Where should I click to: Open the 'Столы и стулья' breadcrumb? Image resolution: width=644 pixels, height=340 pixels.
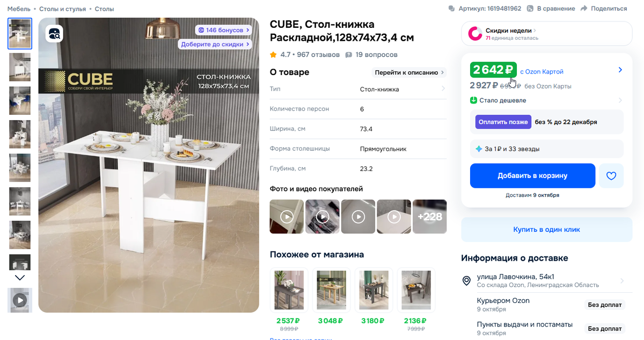tap(62, 9)
